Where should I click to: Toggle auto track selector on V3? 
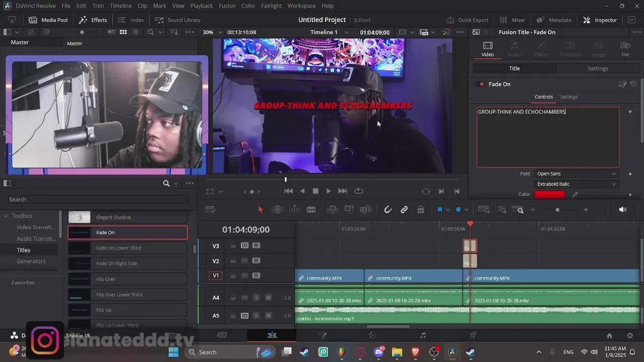[x=245, y=246]
